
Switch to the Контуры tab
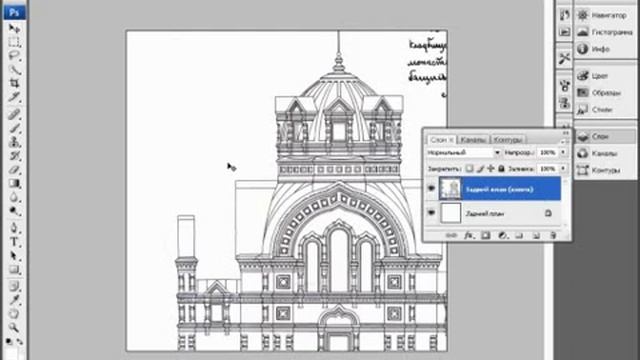508,140
